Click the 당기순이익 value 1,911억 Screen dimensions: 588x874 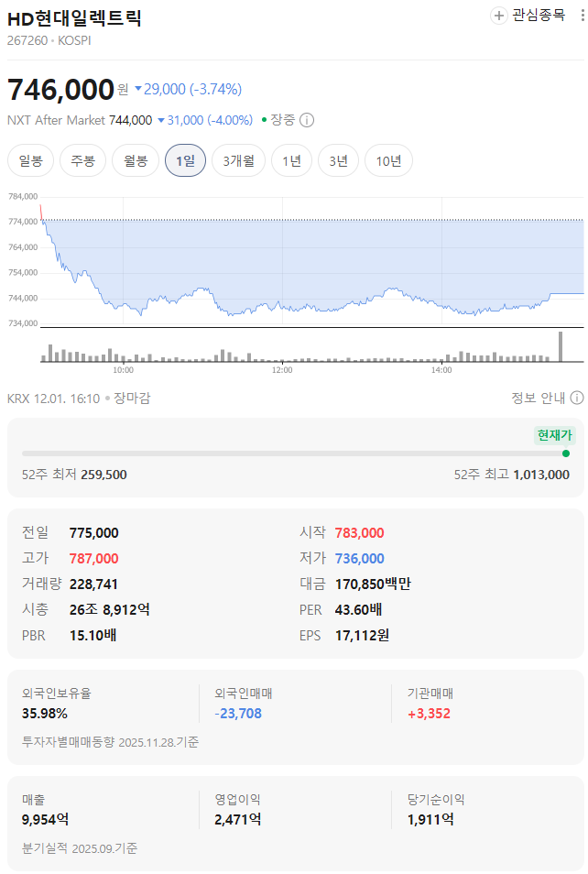tap(430, 819)
